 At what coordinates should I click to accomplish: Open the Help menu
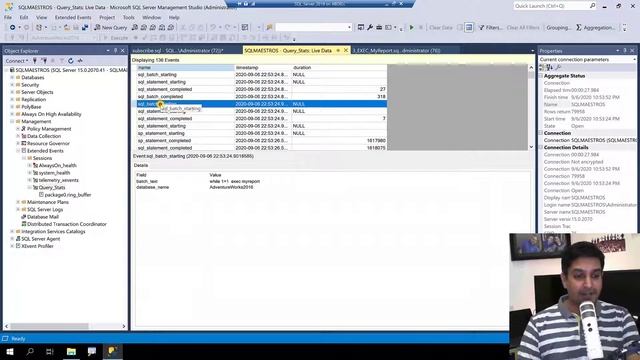pyautogui.click(x=174, y=18)
